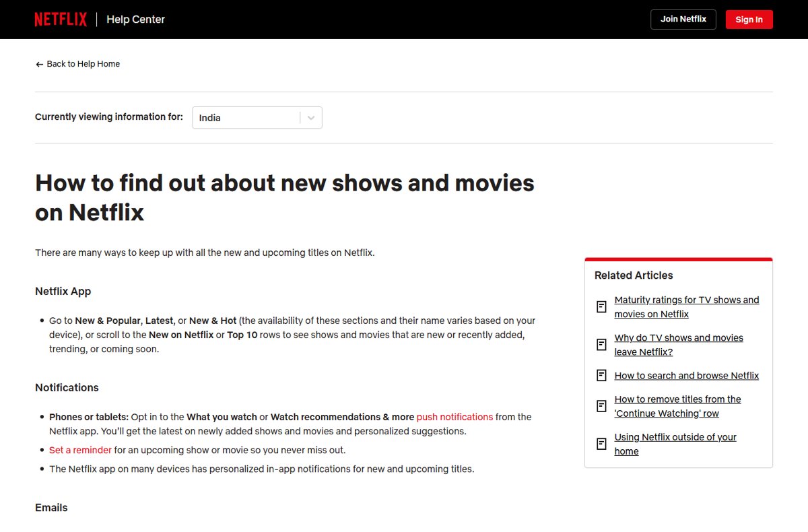The image size is (808, 532).
Task: Click the Notifications section heading
Action: [x=67, y=388]
